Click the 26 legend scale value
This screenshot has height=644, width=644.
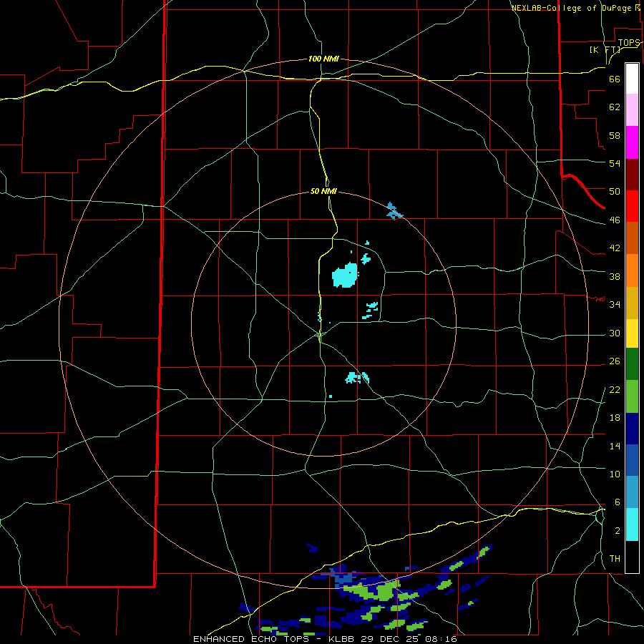[615, 361]
